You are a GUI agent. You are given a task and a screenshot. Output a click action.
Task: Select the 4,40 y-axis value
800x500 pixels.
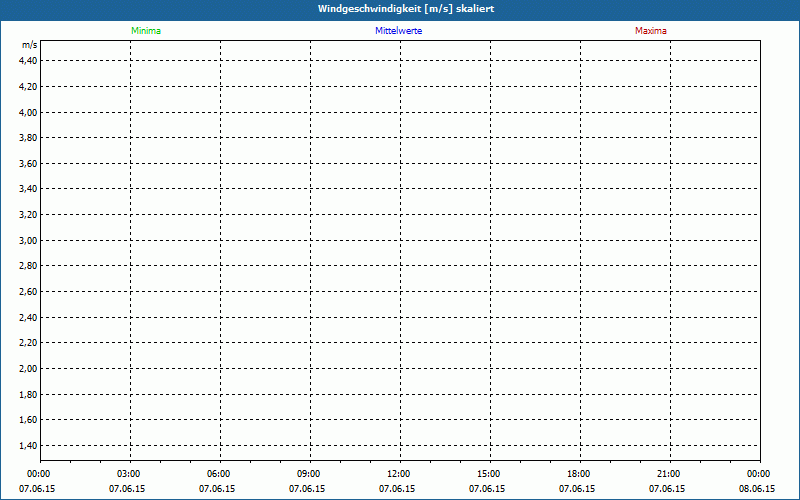29,61
